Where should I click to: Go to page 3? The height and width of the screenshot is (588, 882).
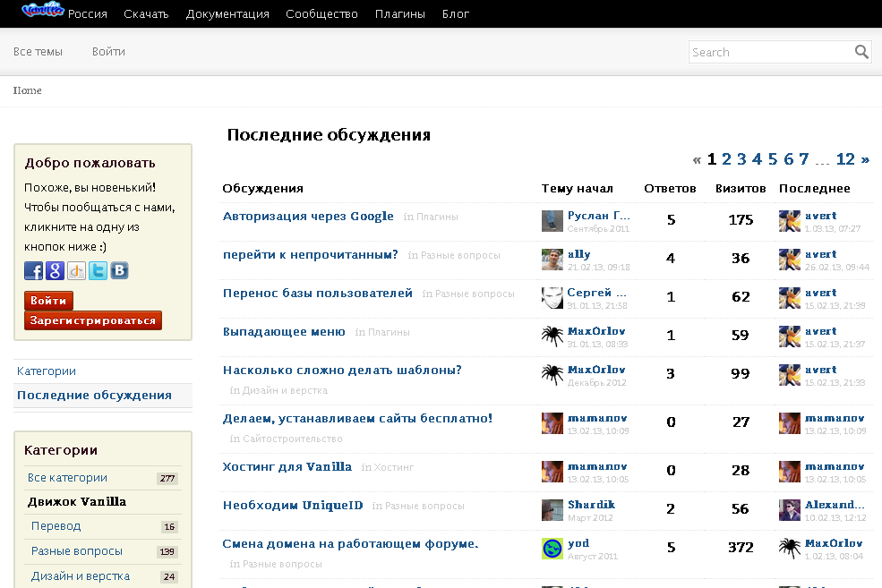742,159
